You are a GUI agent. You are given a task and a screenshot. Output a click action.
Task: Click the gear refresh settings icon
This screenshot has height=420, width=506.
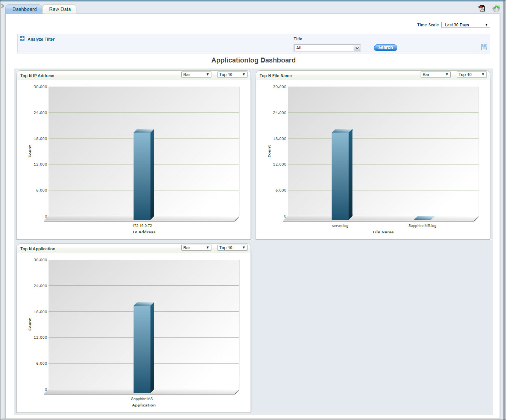point(496,8)
